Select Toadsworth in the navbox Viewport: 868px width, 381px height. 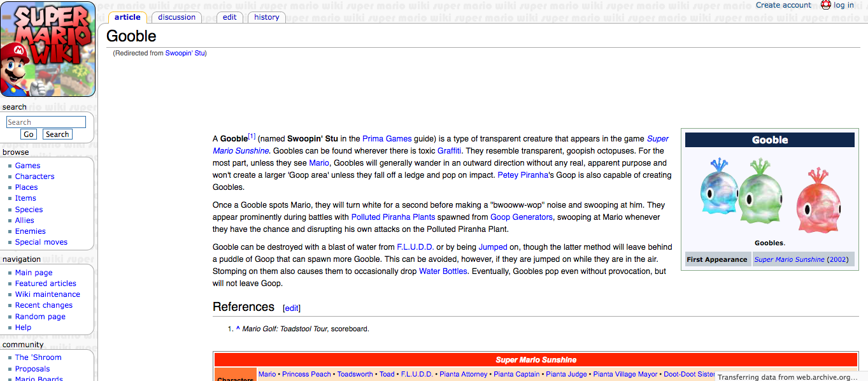[355, 374]
